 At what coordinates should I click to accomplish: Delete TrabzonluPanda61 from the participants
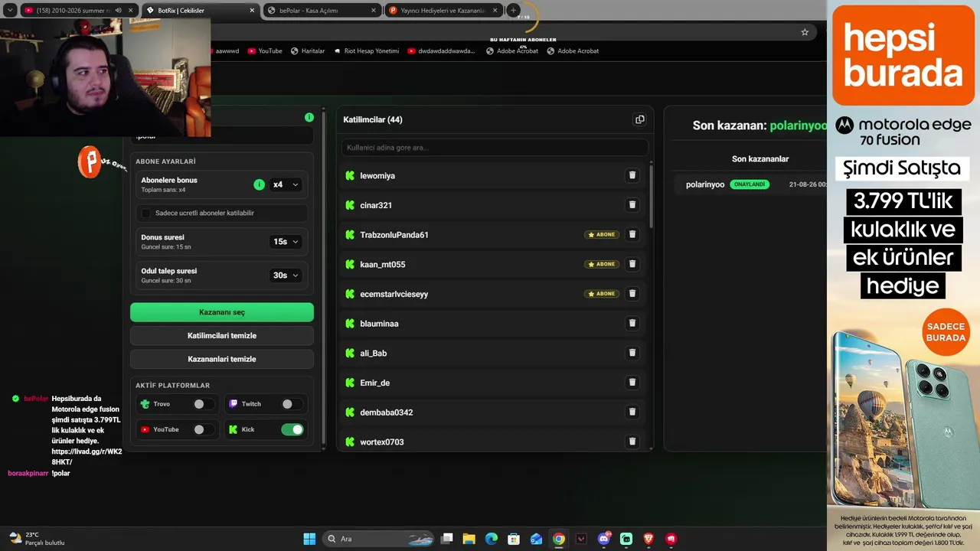click(632, 234)
